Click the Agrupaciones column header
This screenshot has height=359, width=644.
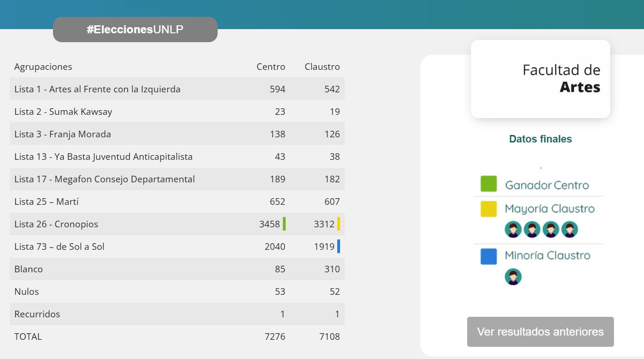pyautogui.click(x=43, y=67)
